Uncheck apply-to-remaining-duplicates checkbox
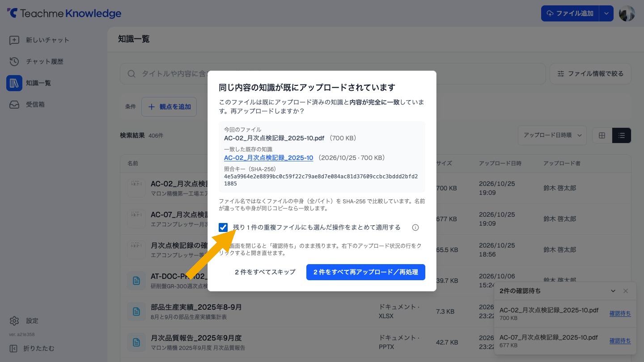Image resolution: width=644 pixels, height=362 pixels. pos(223,227)
